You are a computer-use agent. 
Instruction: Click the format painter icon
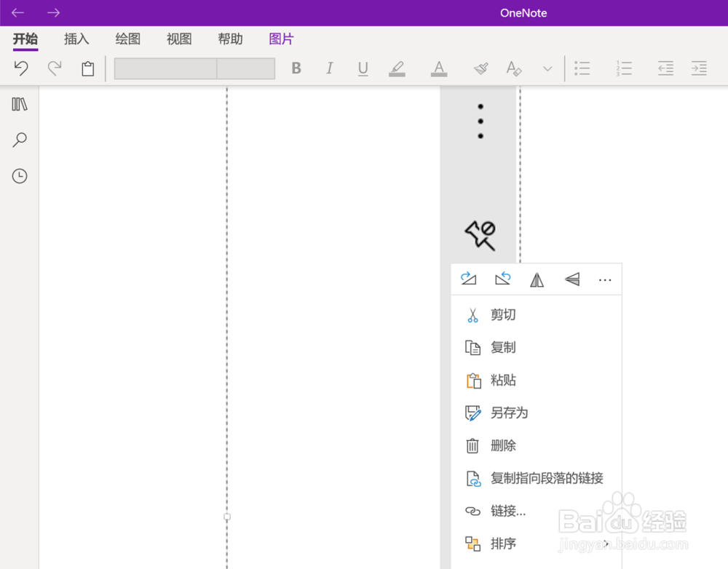pyautogui.click(x=481, y=68)
